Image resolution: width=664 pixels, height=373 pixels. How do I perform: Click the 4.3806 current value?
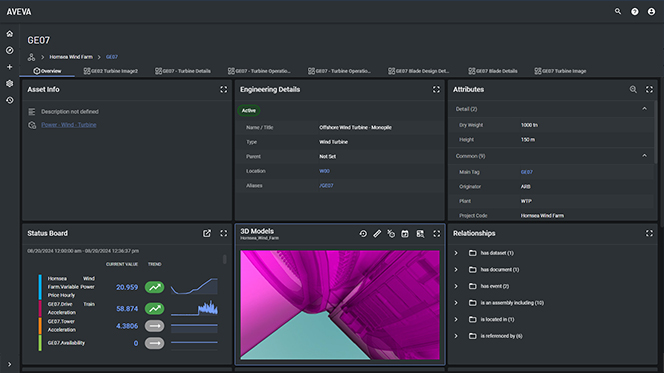click(127, 326)
